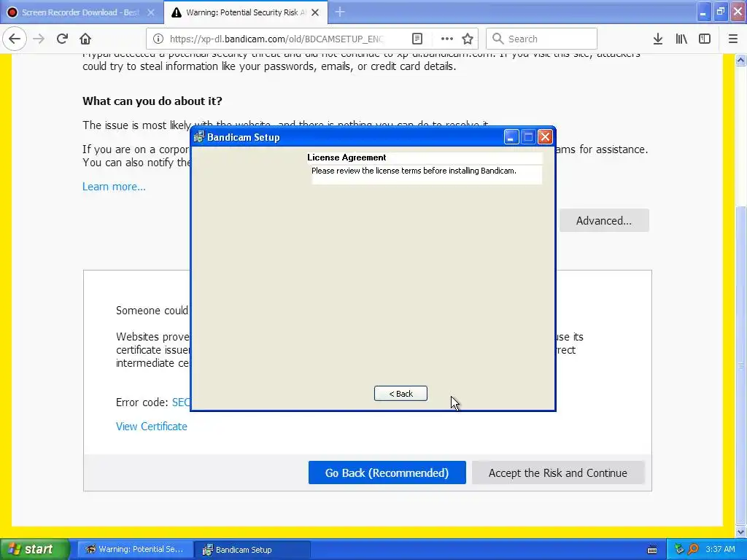This screenshot has width=747, height=560.
Task: Show site information icon in address bar
Action: tap(158, 39)
